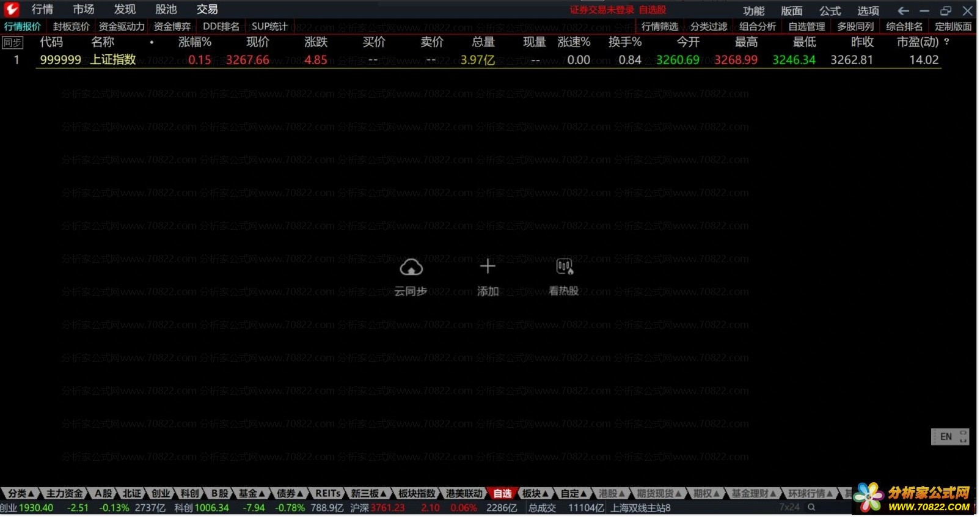Open the 选项 menu
The height and width of the screenshot is (517, 980).
tap(868, 11)
